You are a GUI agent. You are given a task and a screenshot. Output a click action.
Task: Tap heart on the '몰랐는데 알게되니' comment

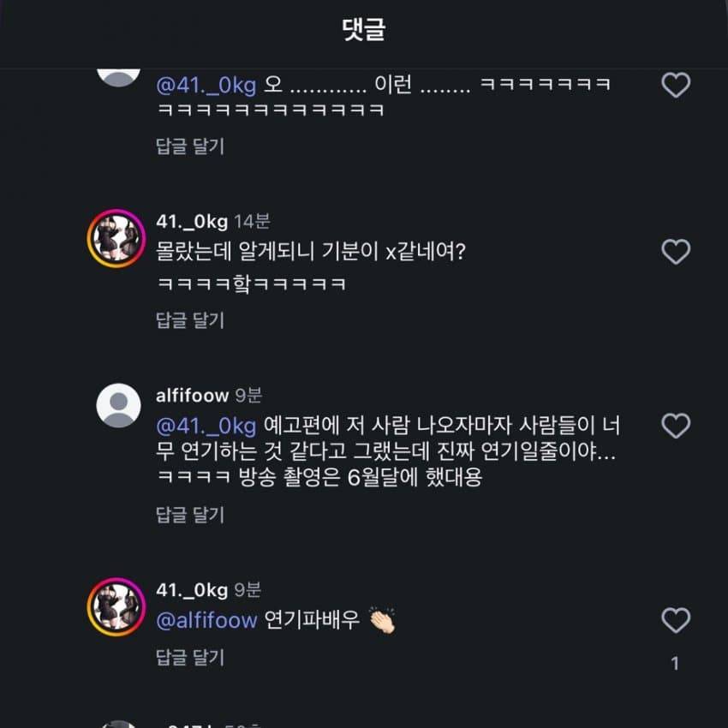click(676, 252)
